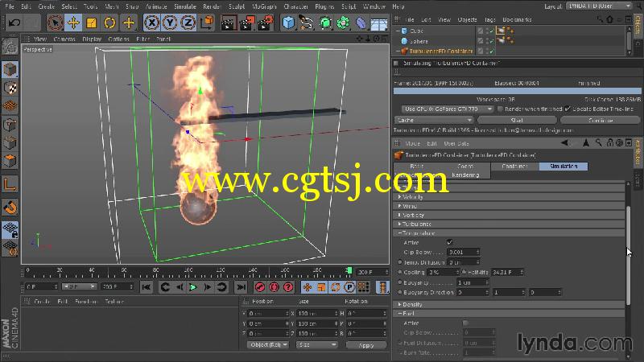Click the red question mark keyframe selection icon
This screenshot has height=362, width=644.
pos(288,287)
